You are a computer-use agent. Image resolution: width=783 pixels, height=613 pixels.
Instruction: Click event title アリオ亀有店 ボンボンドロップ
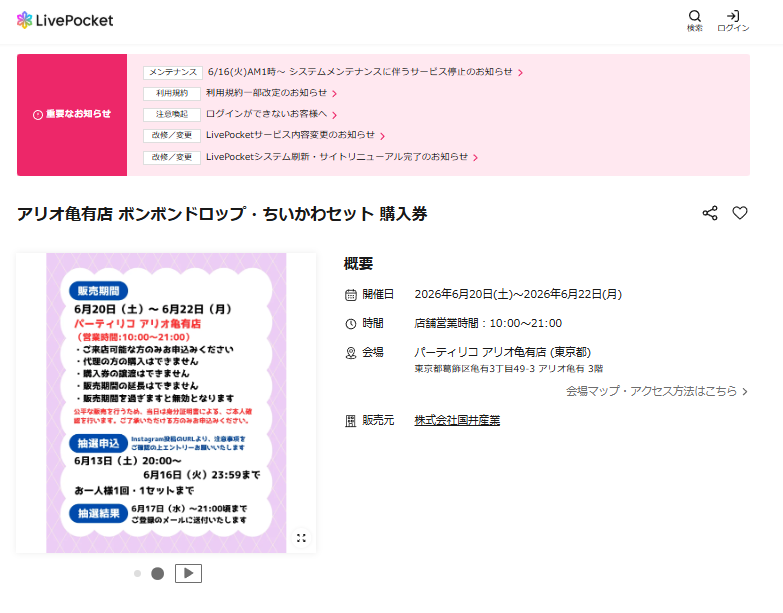pos(222,214)
